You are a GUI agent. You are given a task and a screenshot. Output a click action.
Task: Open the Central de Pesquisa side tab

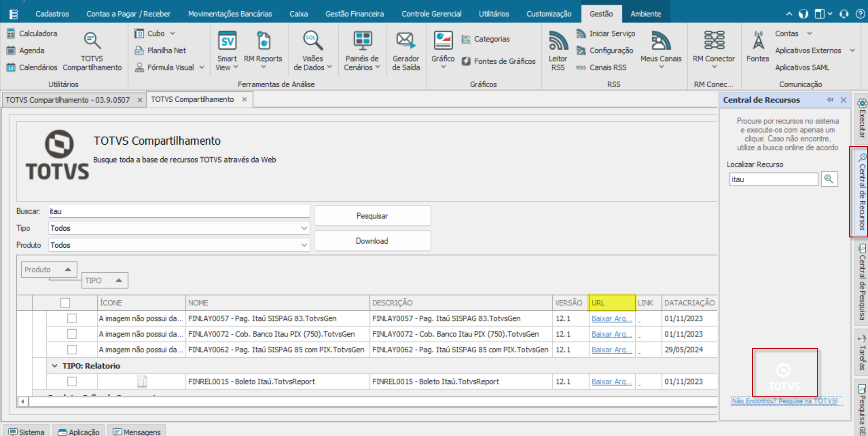coord(862,282)
